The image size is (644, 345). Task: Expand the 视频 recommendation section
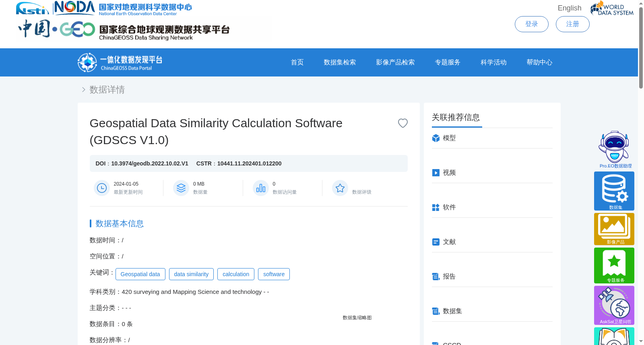[x=492, y=173]
